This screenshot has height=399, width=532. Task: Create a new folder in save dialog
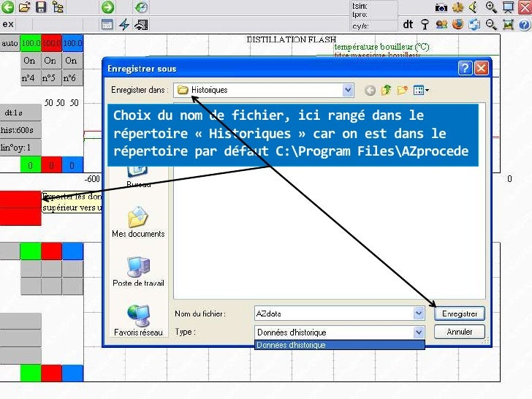(403, 91)
